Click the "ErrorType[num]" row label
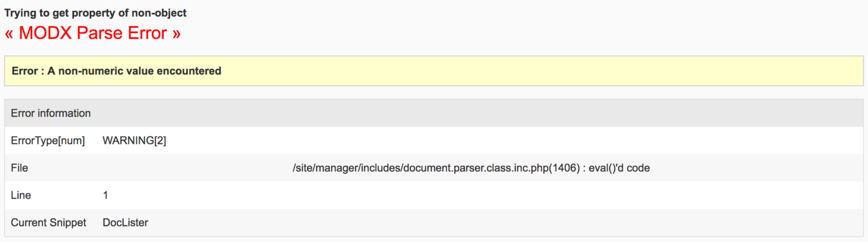 48,140
